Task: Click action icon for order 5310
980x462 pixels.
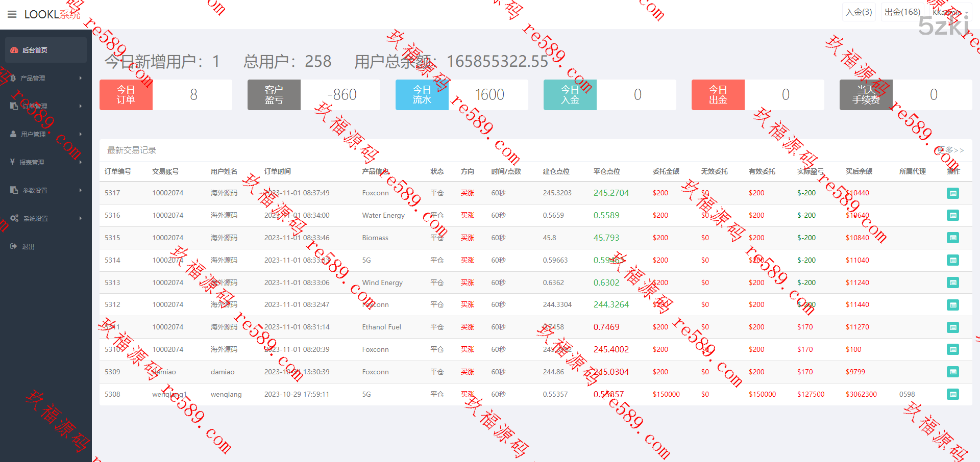Action: tap(952, 349)
